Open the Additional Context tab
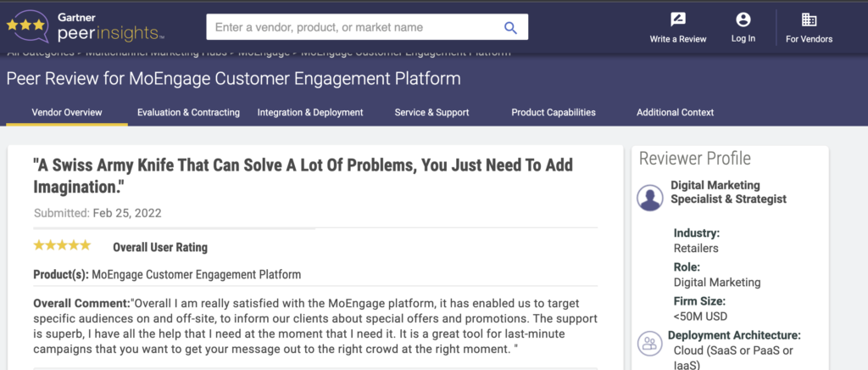Screen dimensions: 868x370 point(676,112)
